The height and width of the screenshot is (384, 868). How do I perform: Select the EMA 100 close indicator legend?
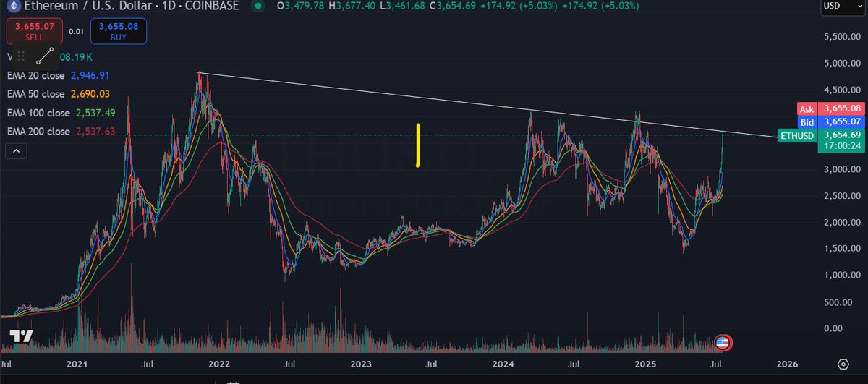(39, 113)
